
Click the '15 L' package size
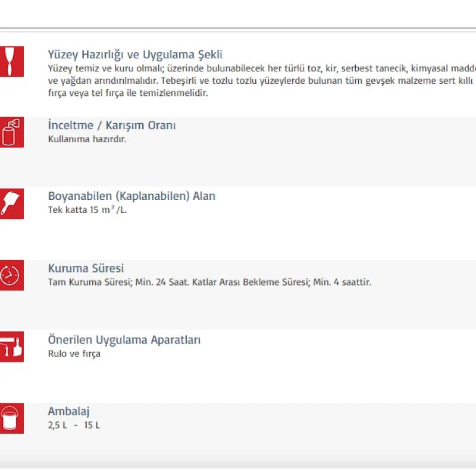click(x=92, y=425)
